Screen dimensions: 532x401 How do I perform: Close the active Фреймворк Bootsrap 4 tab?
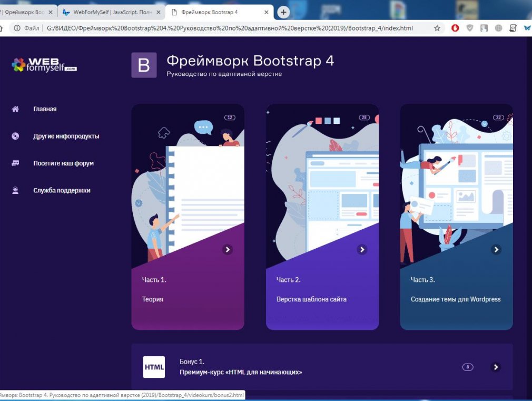[x=267, y=12]
